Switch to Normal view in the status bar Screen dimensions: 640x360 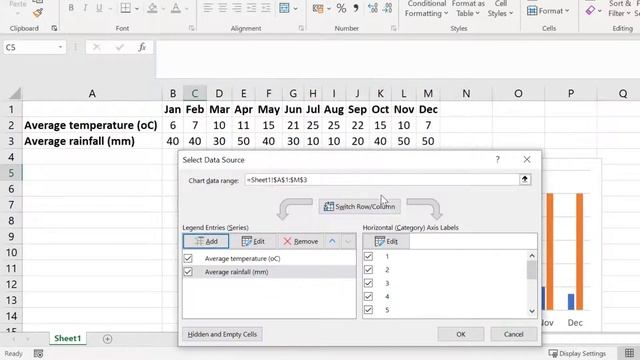click(x=629, y=353)
